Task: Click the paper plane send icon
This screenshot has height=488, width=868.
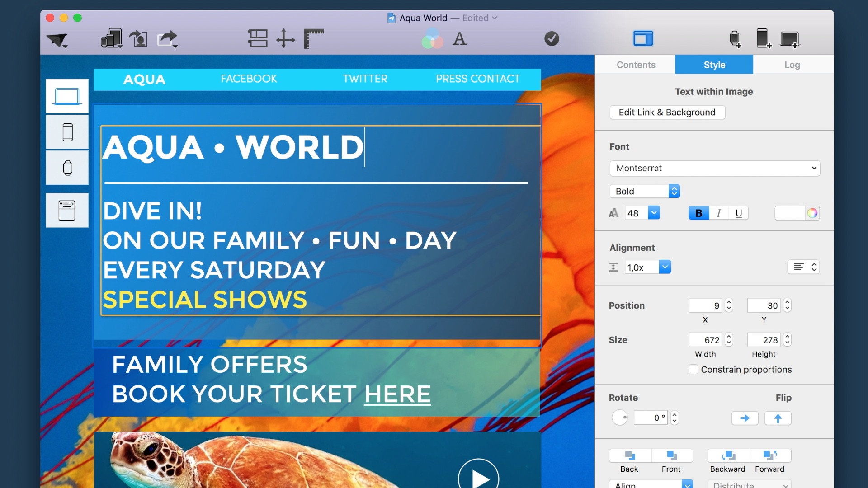Action: coord(57,40)
